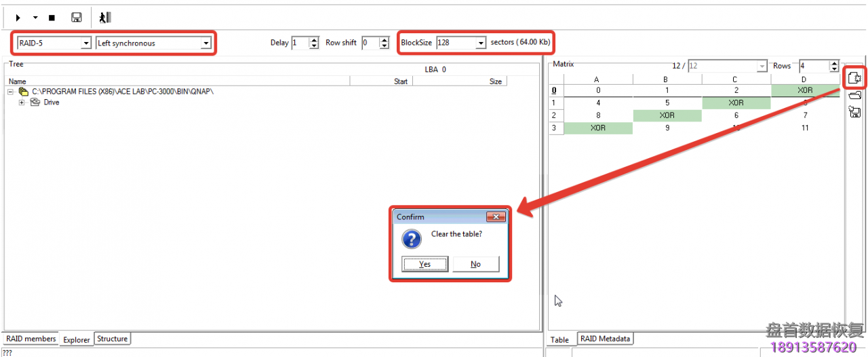This screenshot has height=357, width=868.
Task: Switch to the Structure tab
Action: tap(112, 339)
